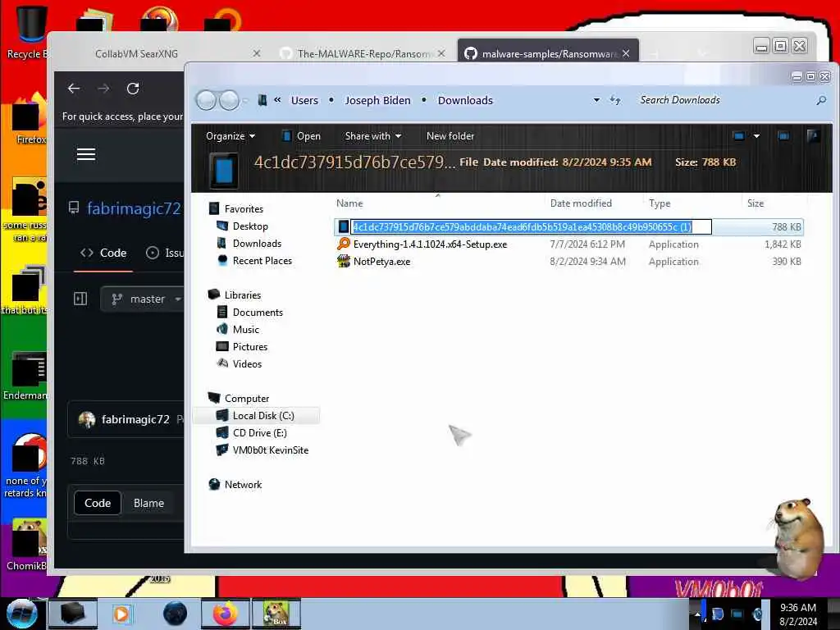Select the Blame view button
The image size is (840, 630).
149,503
